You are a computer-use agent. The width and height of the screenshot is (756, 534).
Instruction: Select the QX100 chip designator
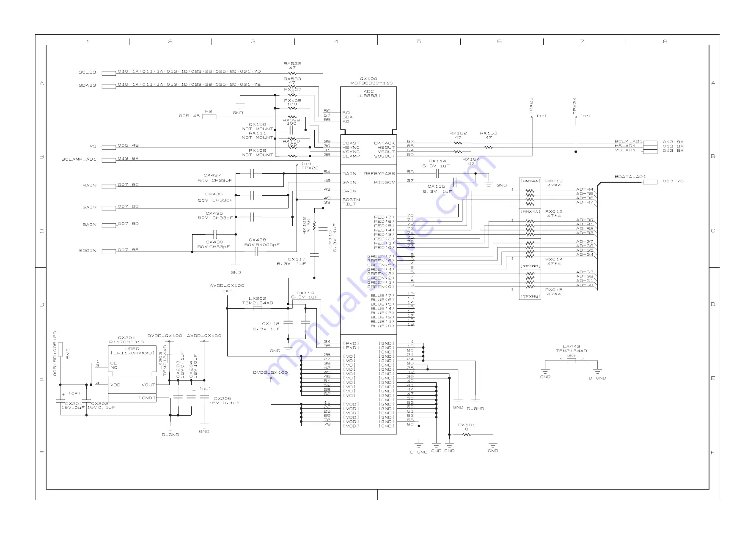tap(368, 79)
